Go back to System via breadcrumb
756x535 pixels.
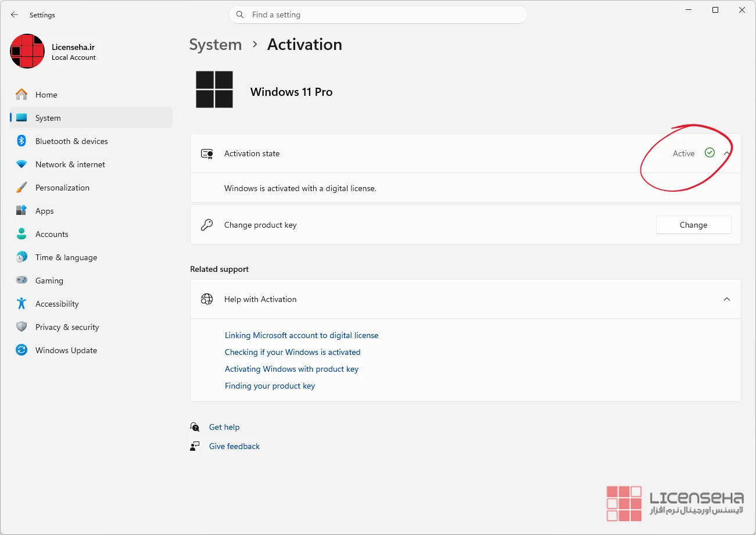click(216, 45)
